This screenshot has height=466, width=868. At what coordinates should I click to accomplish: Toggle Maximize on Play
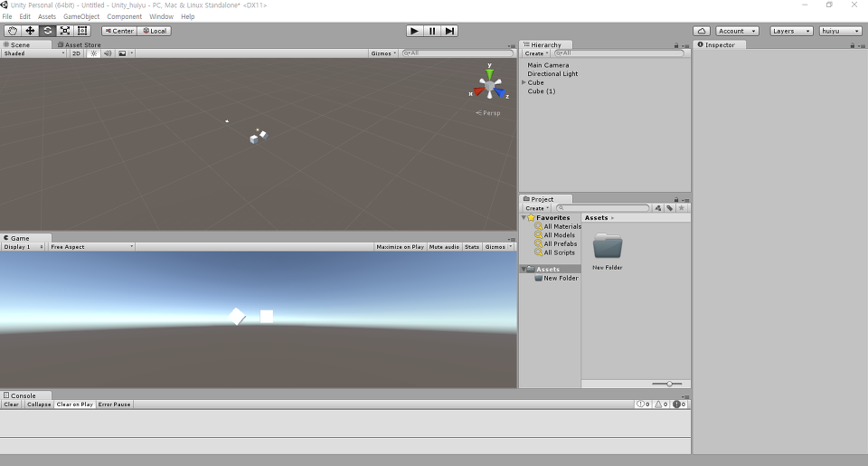[401, 247]
